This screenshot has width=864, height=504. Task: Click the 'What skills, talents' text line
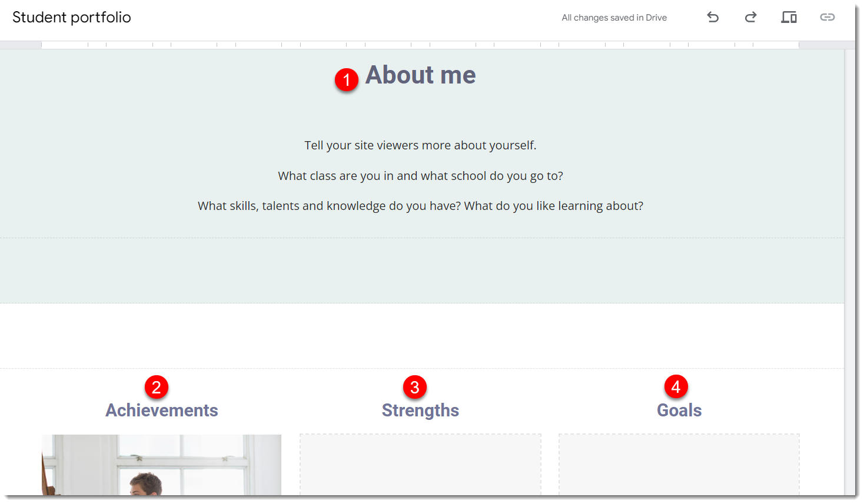(x=420, y=205)
